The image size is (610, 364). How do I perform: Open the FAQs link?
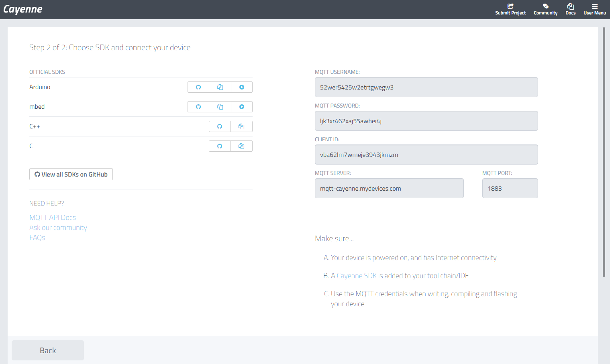point(37,238)
